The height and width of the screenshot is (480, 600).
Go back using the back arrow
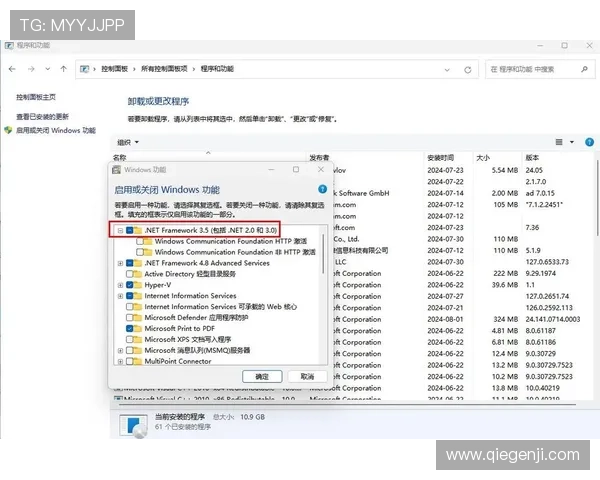pos(12,69)
